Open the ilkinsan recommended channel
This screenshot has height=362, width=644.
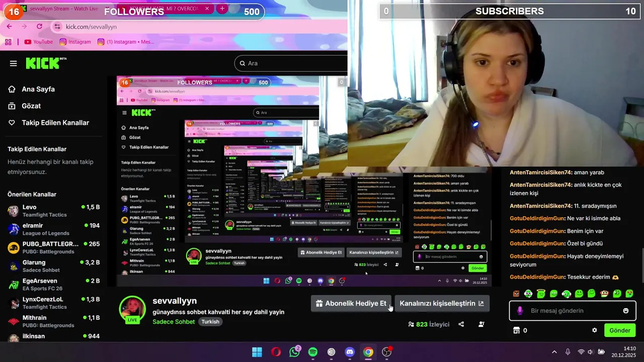[53, 337]
